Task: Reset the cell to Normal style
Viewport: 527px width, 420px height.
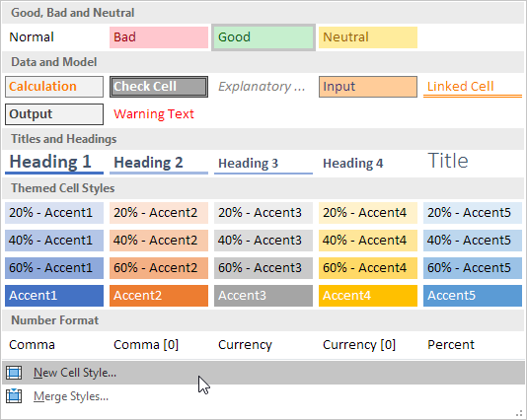Action: [x=54, y=37]
